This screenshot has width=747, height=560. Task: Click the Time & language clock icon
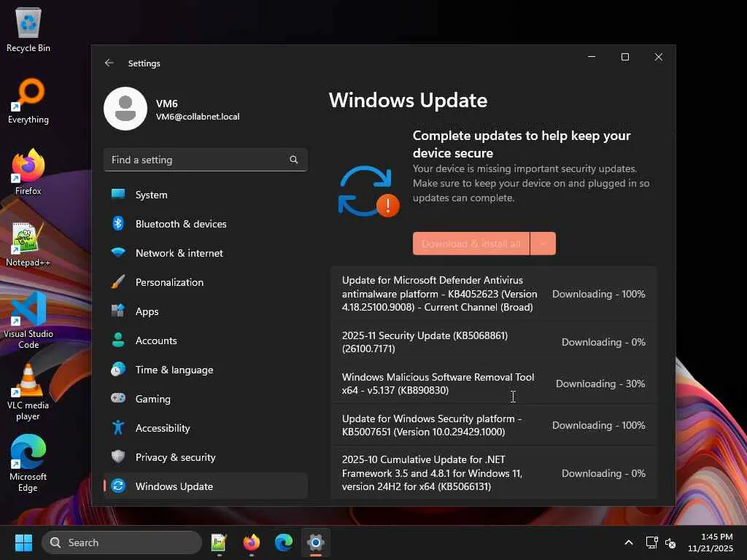click(x=118, y=369)
